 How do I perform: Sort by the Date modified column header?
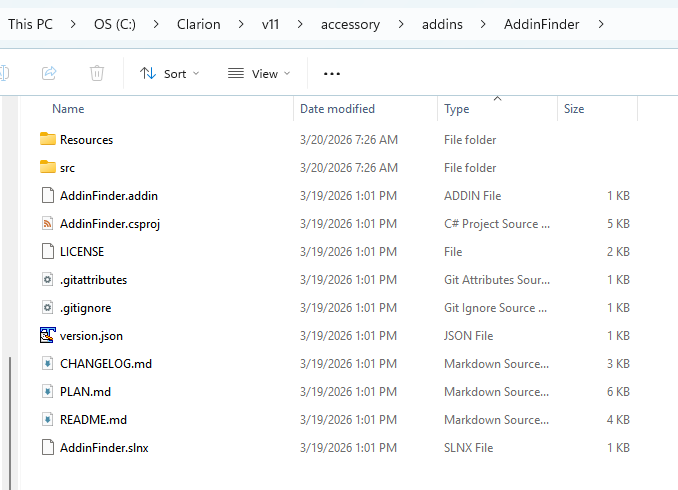(x=337, y=109)
